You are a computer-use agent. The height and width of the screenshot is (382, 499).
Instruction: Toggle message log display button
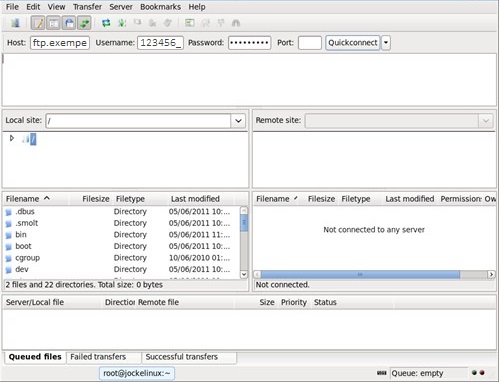tap(38, 23)
